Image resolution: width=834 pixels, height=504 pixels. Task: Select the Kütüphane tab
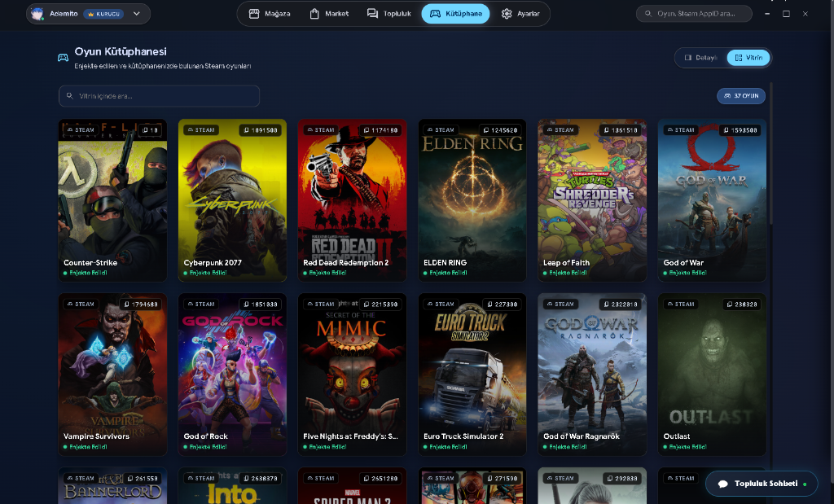[456, 14]
